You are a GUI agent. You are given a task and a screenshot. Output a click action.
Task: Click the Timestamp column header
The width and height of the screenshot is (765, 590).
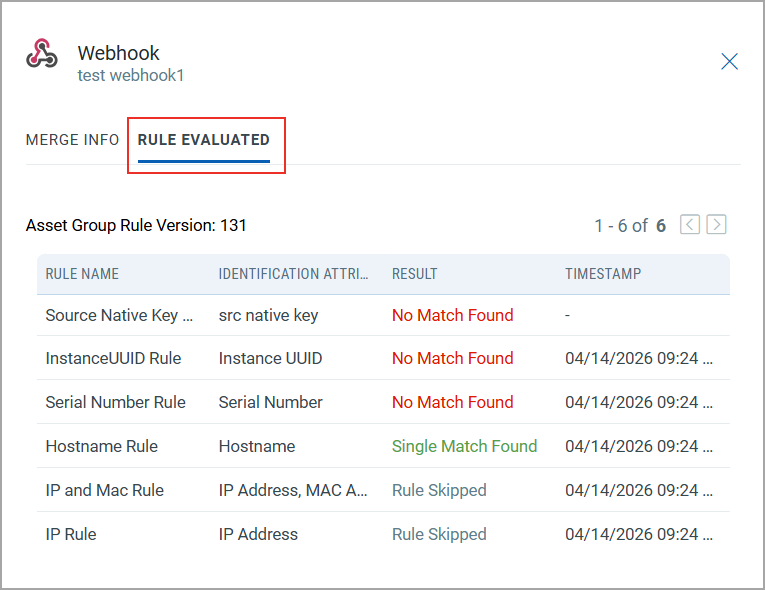pos(603,274)
